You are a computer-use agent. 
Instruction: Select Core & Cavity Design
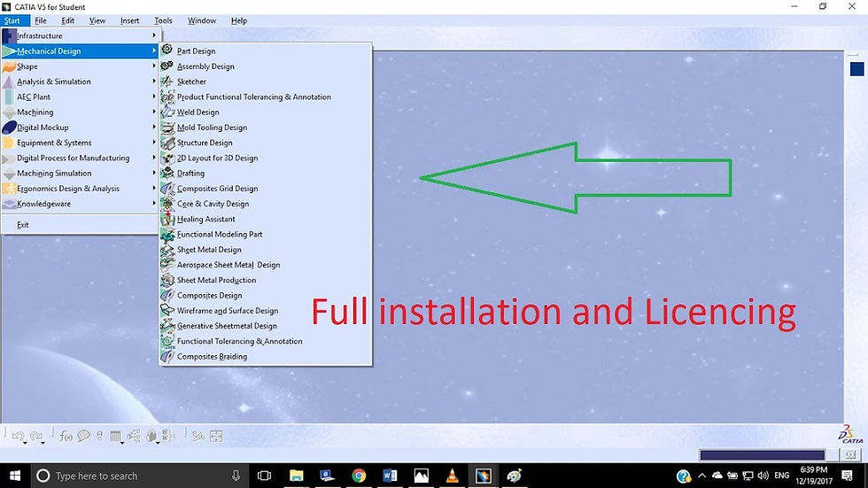coord(265,204)
